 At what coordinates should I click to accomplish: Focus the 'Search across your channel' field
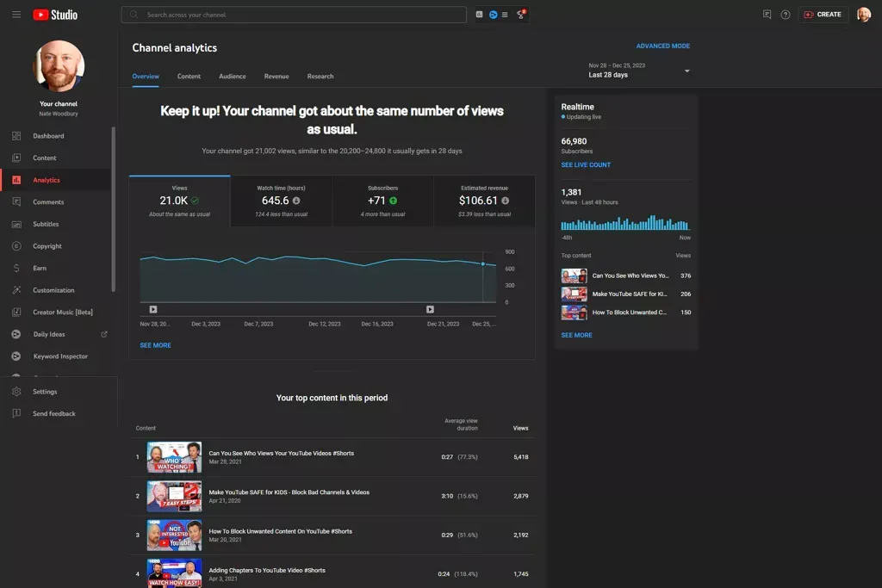[294, 15]
